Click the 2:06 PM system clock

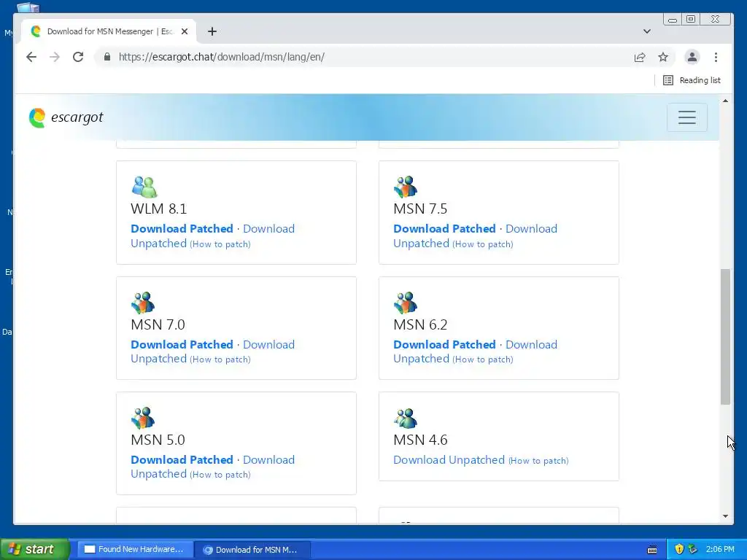click(720, 550)
